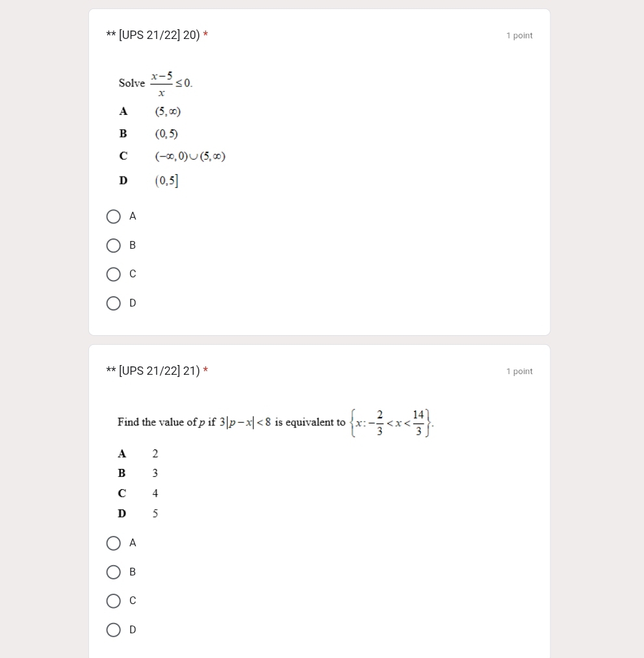Select answer C for question 20
The image size is (644, 658).
(x=114, y=274)
